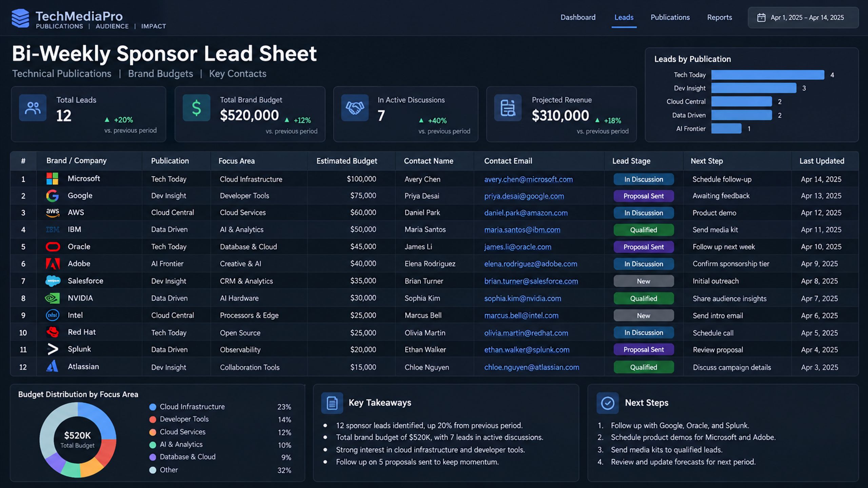The width and height of the screenshot is (868, 488).
Task: Click the Google logo in row 2
Action: coord(52,196)
